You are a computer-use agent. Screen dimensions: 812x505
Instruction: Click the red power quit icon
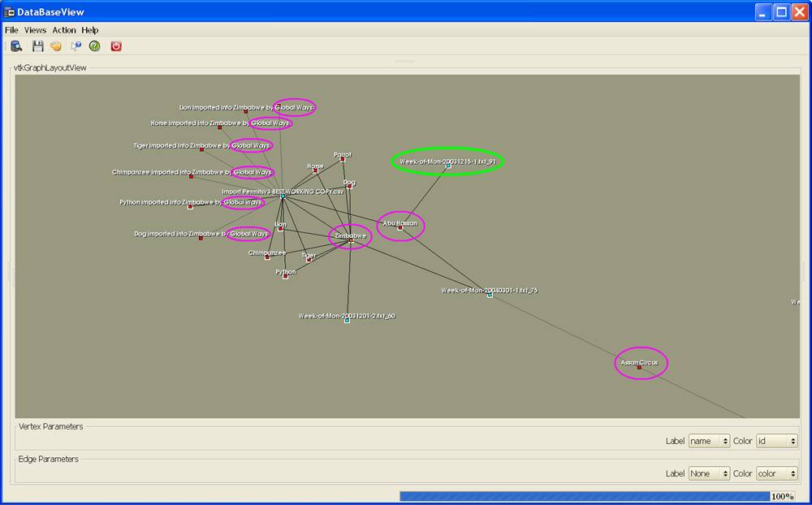pyautogui.click(x=116, y=46)
